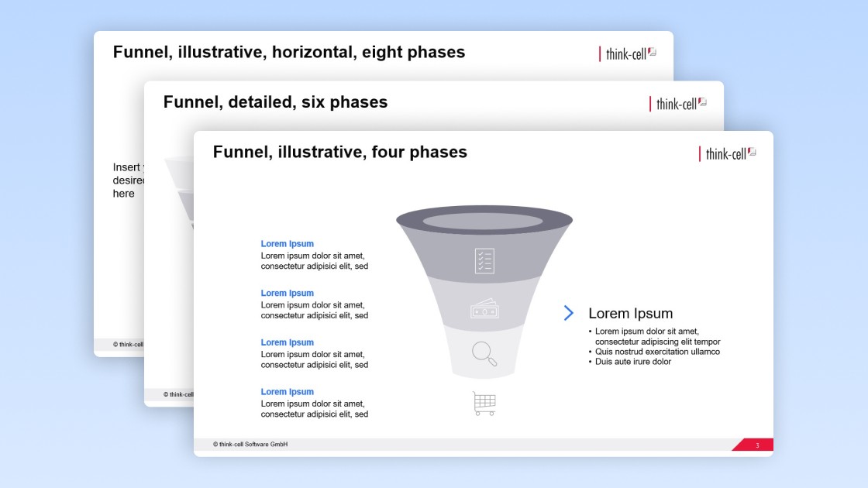The width and height of the screenshot is (868, 488).
Task: Click the think-cell logo on back slide
Action: pos(628,53)
